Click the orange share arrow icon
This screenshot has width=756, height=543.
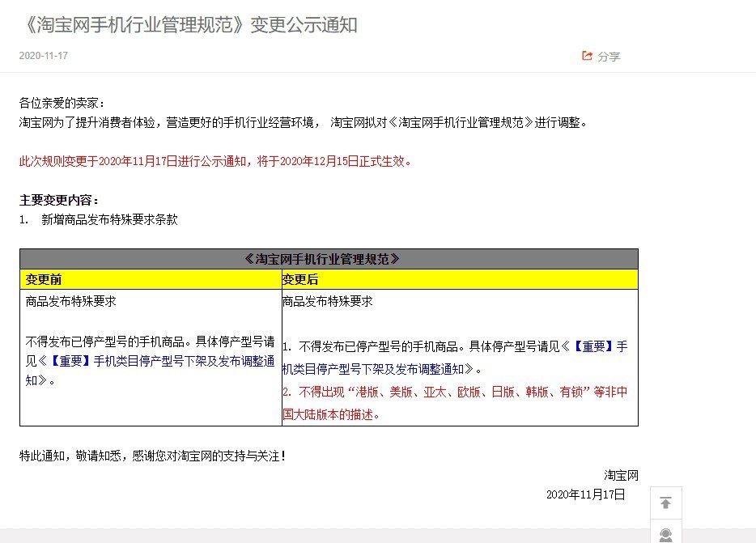pyautogui.click(x=588, y=56)
